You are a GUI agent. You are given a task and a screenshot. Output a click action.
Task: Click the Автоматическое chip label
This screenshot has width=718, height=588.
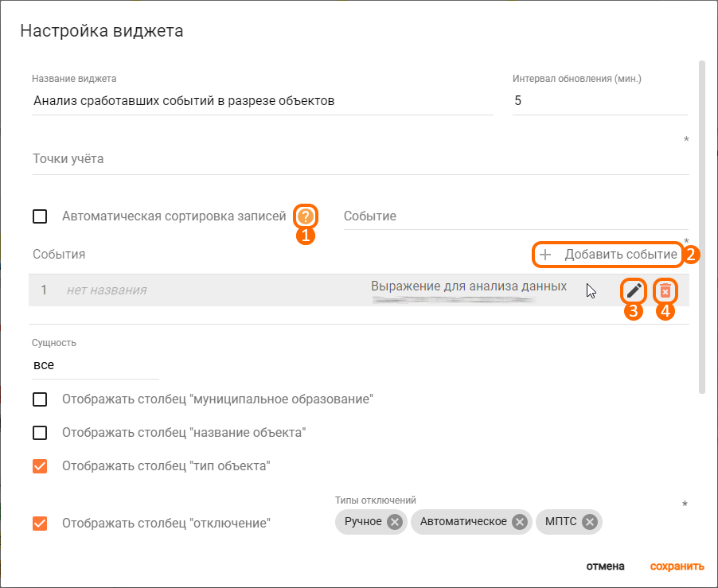click(463, 522)
